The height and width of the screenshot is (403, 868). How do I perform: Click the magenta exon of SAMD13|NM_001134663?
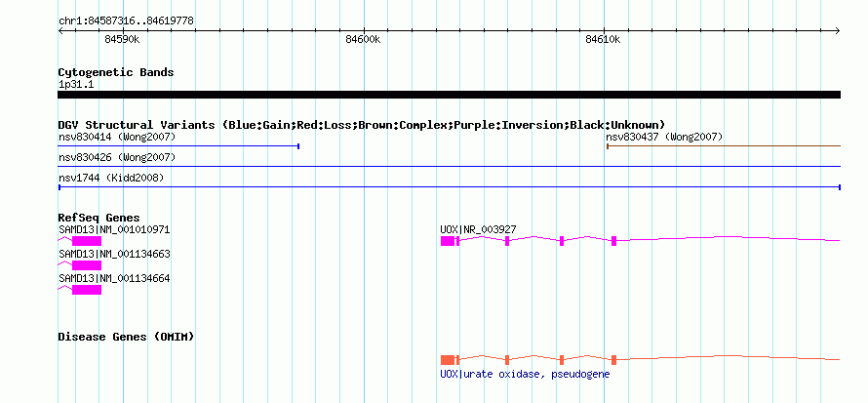click(x=87, y=265)
